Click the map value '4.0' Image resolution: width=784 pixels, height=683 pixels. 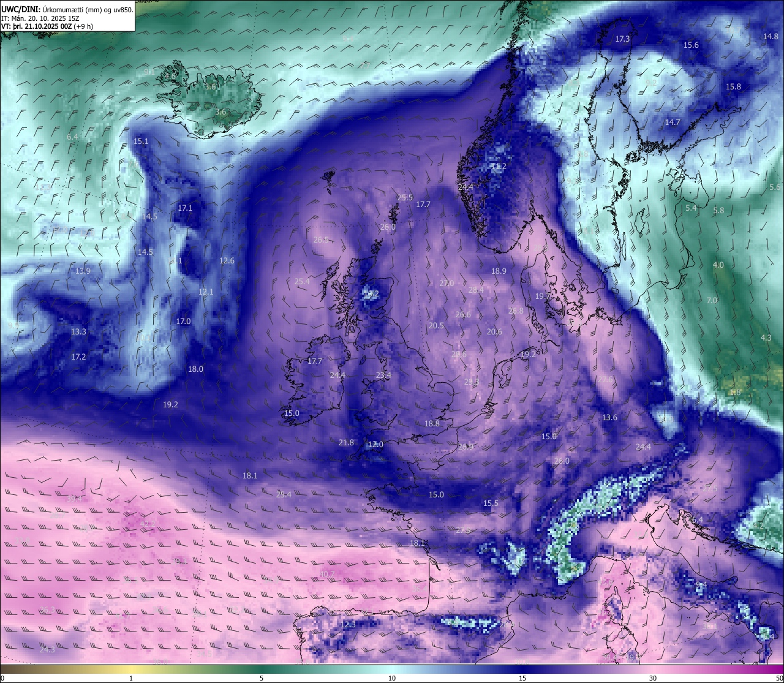pos(718,265)
